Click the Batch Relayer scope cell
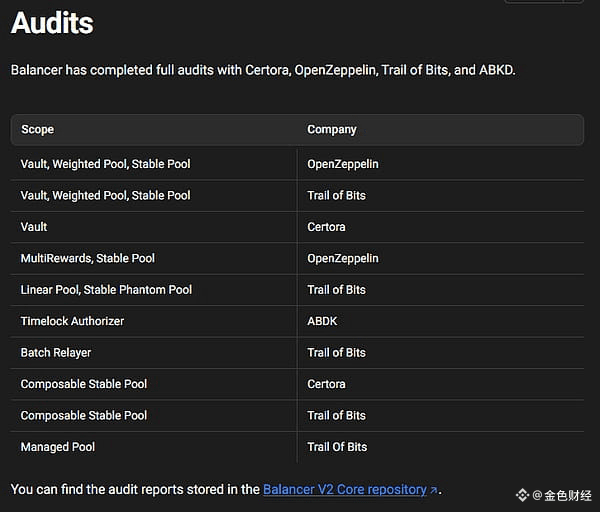 tap(56, 352)
